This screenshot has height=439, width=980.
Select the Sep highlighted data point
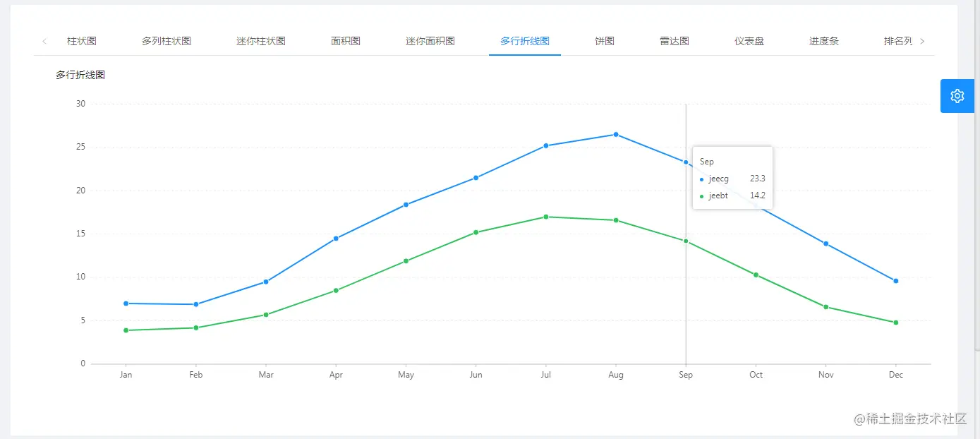[685, 162]
